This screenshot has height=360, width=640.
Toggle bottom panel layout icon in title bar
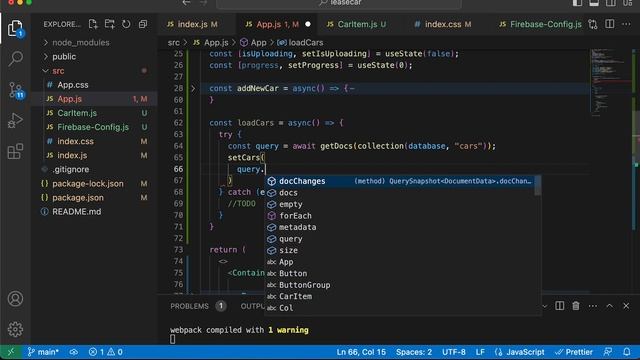[x=594, y=3]
